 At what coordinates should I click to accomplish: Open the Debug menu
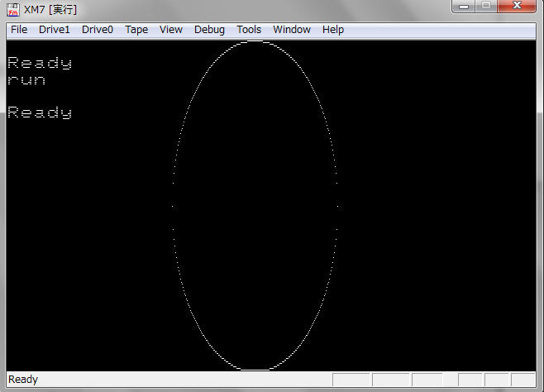(x=209, y=30)
